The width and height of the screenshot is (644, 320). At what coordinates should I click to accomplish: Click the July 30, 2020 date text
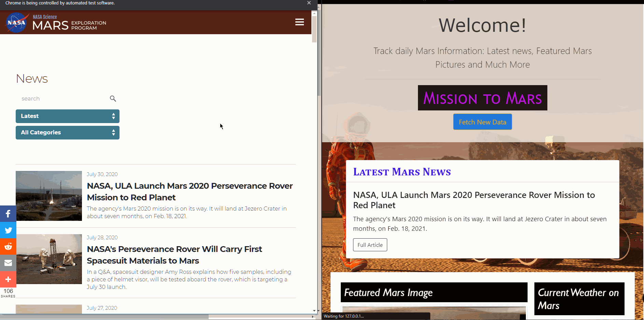click(x=102, y=174)
